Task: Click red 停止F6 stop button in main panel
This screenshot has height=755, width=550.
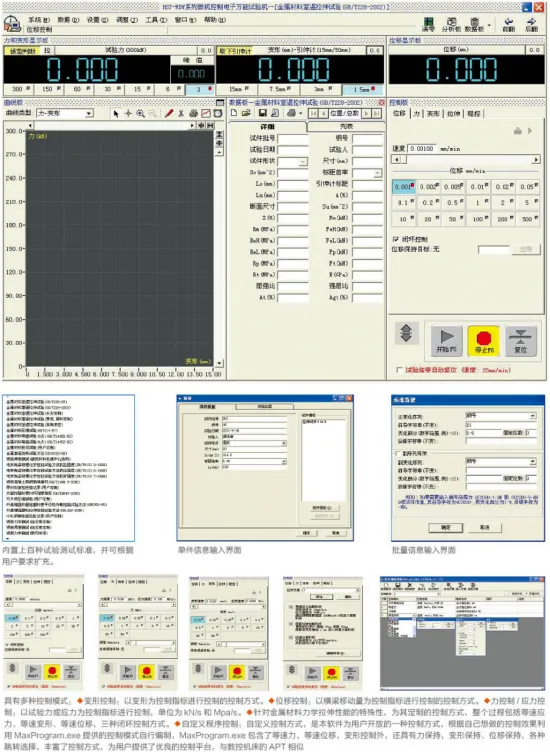Action: coord(484,341)
